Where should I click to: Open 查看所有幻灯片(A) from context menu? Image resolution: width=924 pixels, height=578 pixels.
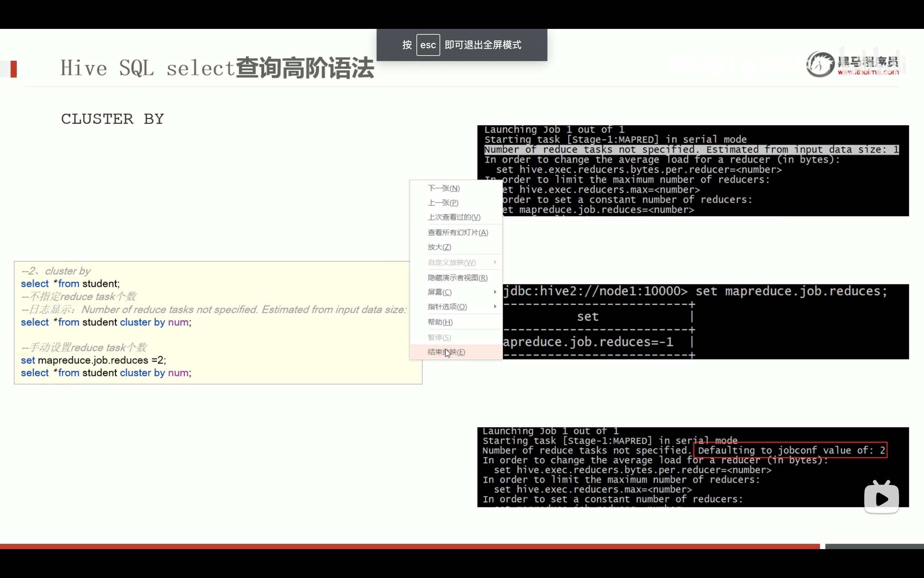(x=456, y=232)
